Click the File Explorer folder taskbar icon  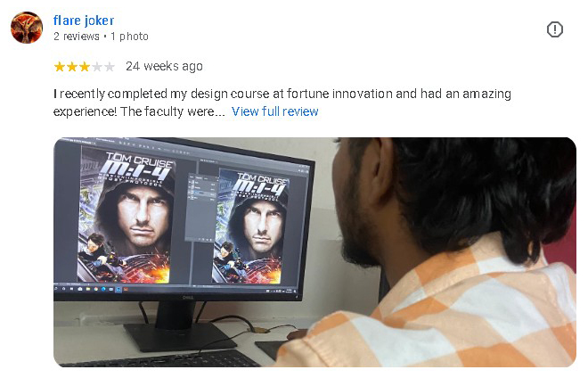[88, 289]
